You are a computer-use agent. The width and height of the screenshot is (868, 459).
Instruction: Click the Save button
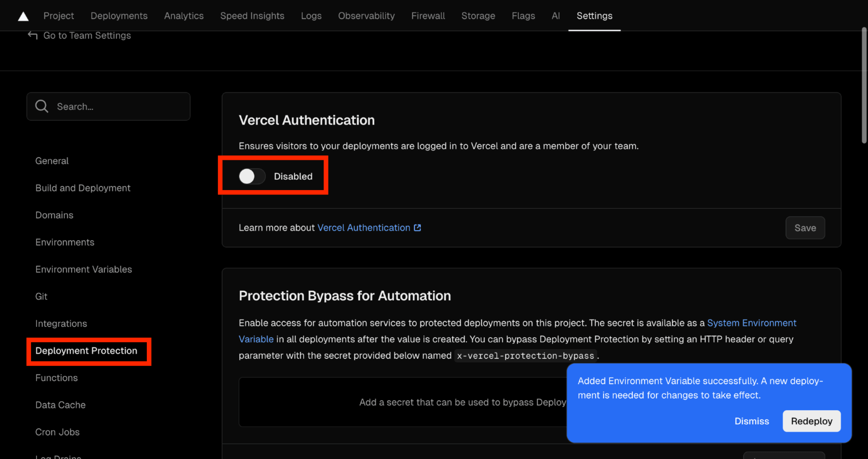tap(805, 228)
